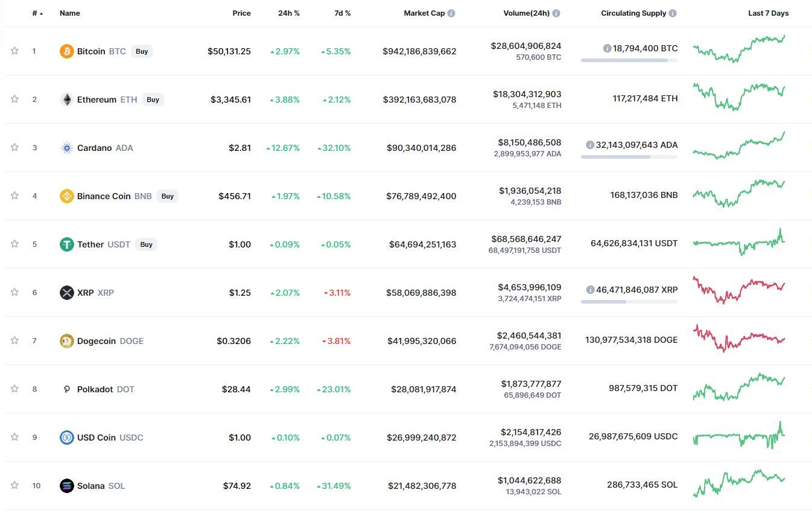
Task: Sort the table by rank number column
Action: click(x=37, y=13)
